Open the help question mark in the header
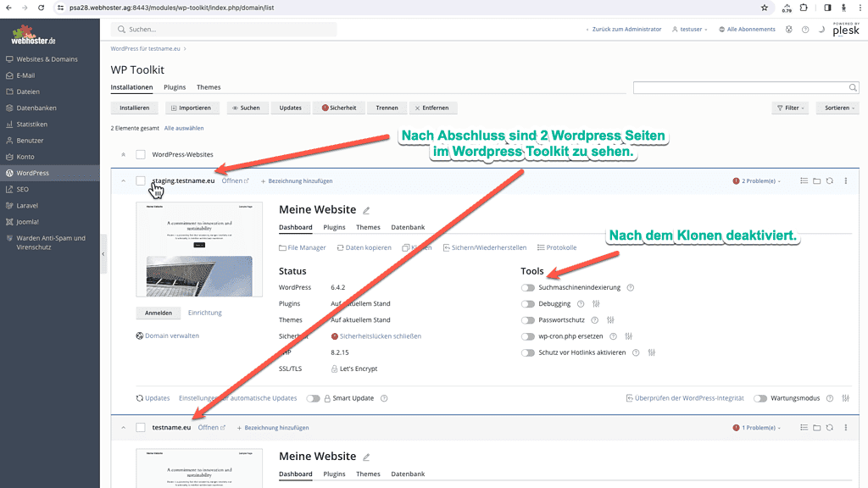868x488 pixels. click(805, 29)
